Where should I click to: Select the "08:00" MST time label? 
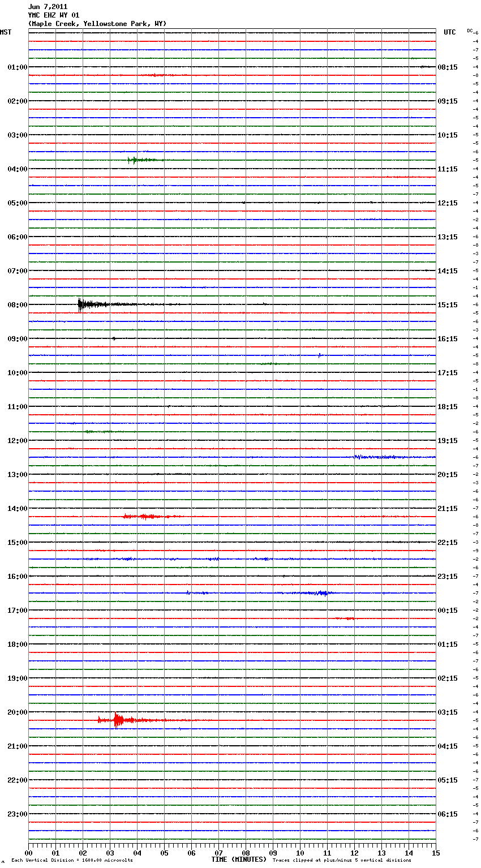(18, 305)
